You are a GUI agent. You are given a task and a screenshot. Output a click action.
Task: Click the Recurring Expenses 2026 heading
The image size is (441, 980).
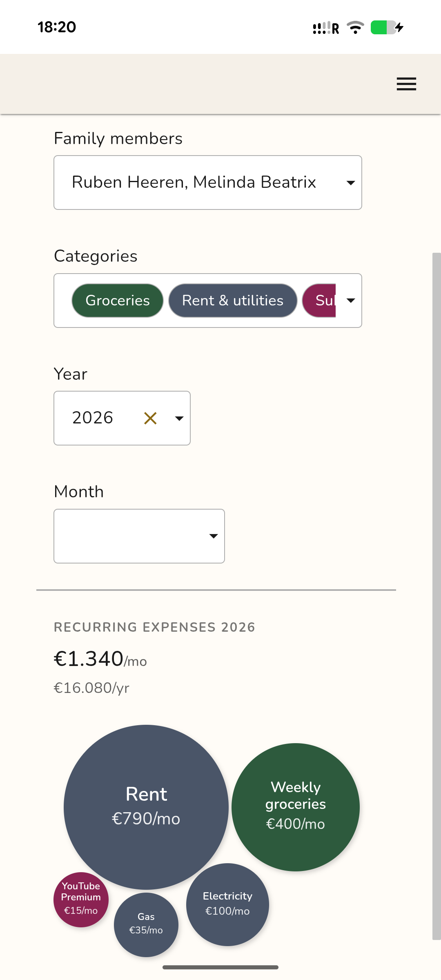pos(154,627)
